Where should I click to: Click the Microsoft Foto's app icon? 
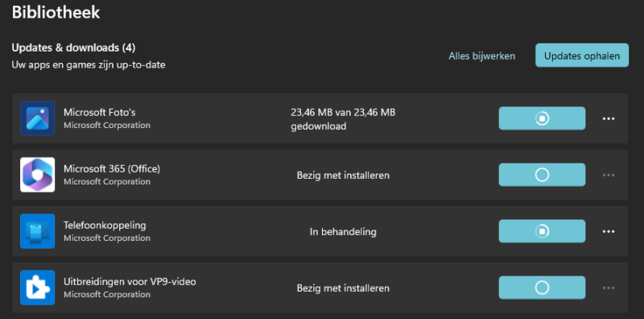point(37,118)
